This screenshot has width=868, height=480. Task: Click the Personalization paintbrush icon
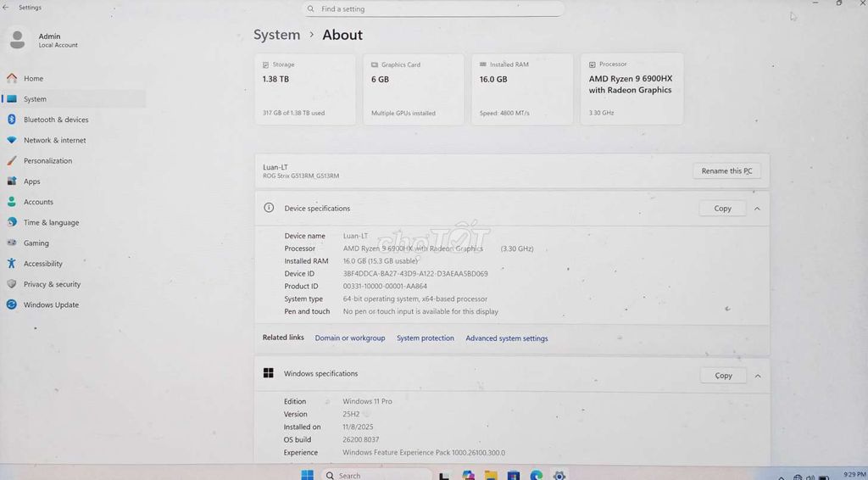(x=12, y=160)
